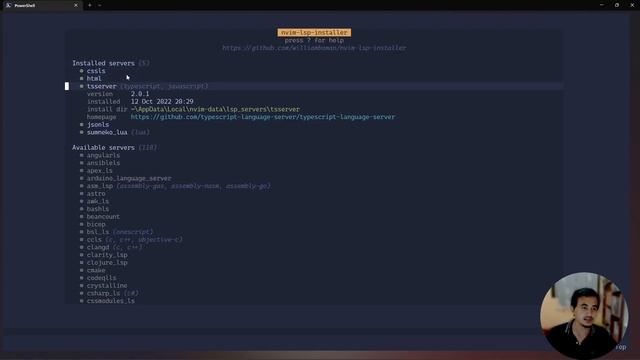
Task: Open the terminal profile dropdown arrow
Action: pos(100,5)
